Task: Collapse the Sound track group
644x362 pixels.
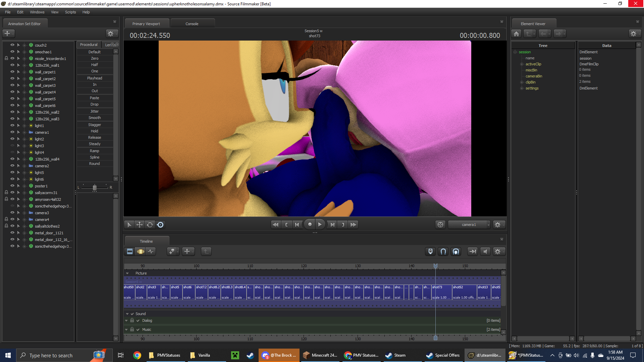Action: 127,314
